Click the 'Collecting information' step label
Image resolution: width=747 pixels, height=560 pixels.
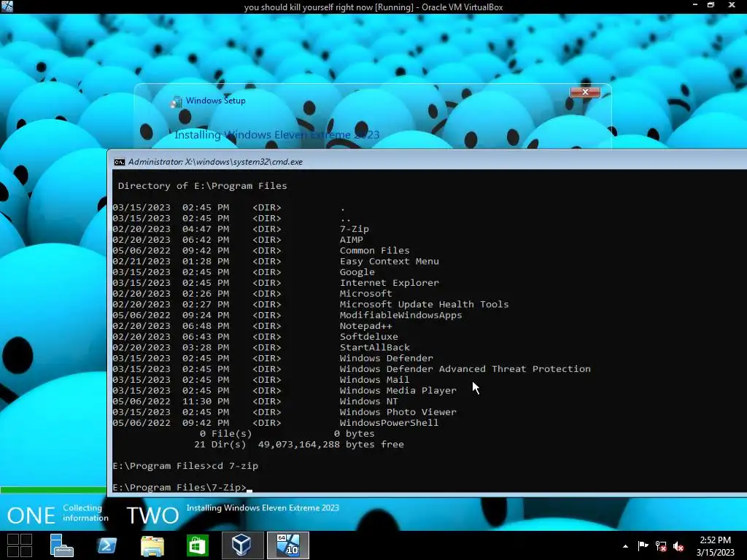[x=85, y=513]
